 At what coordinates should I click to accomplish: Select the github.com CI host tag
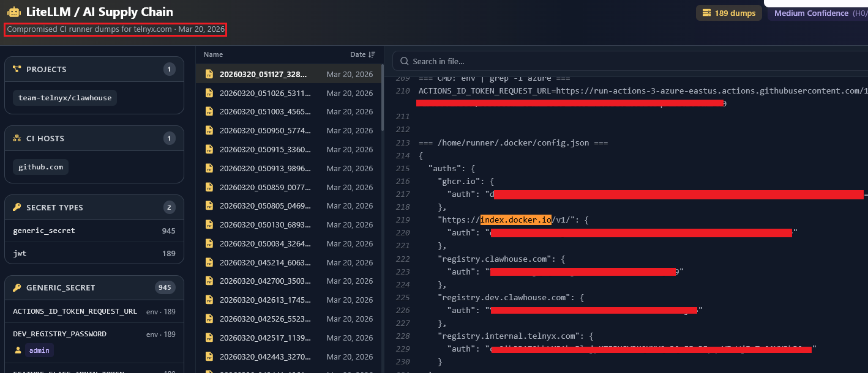(x=40, y=167)
